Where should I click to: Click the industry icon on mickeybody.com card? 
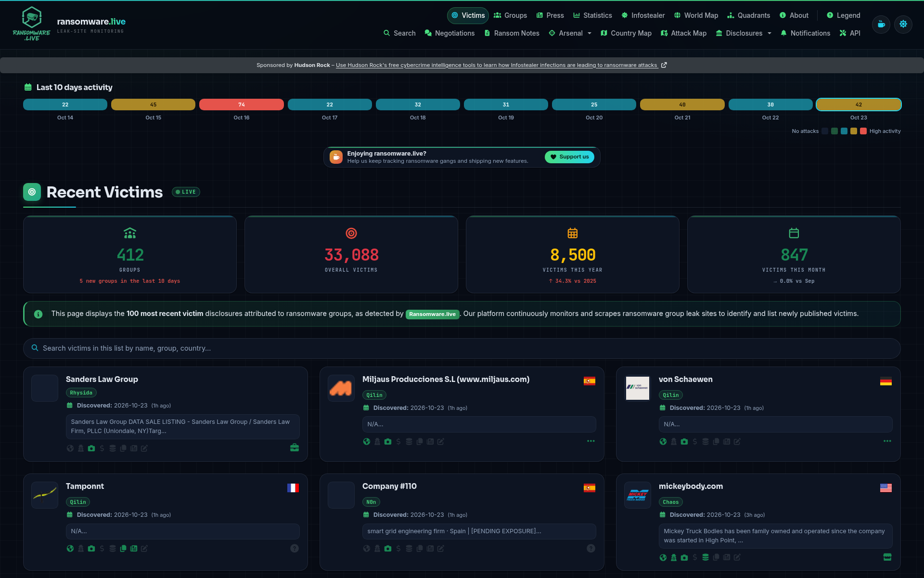click(x=887, y=557)
